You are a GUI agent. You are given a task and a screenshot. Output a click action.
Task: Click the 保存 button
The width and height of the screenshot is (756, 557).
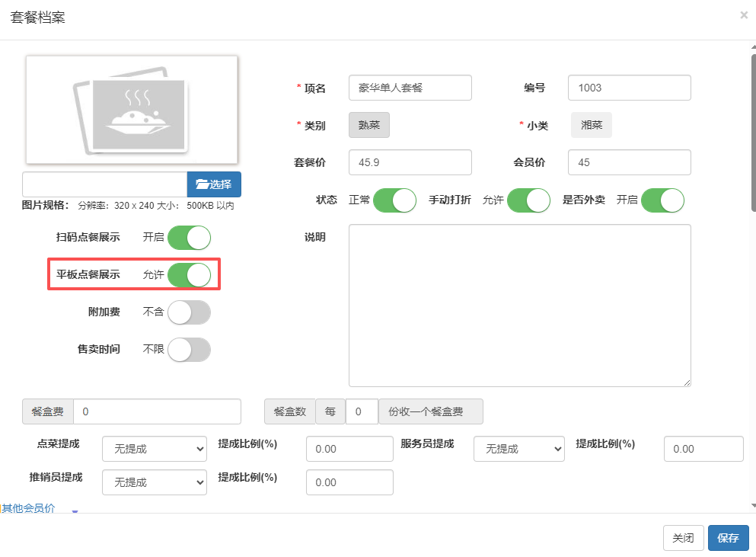(728, 538)
